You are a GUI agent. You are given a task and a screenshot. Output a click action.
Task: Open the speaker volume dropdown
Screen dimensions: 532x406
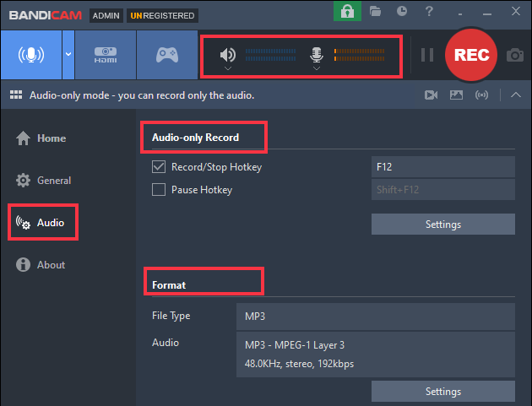(x=227, y=68)
